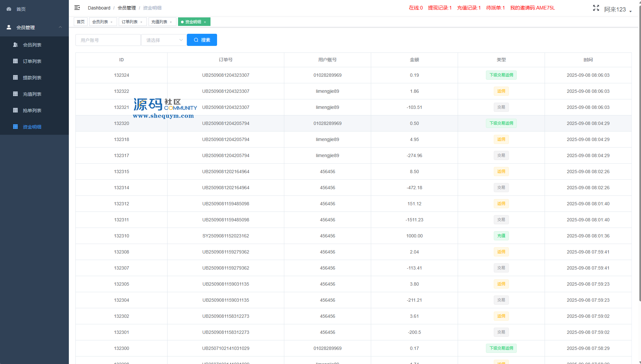Close the 充值列表 tab
This screenshot has width=641, height=364.
tap(171, 22)
